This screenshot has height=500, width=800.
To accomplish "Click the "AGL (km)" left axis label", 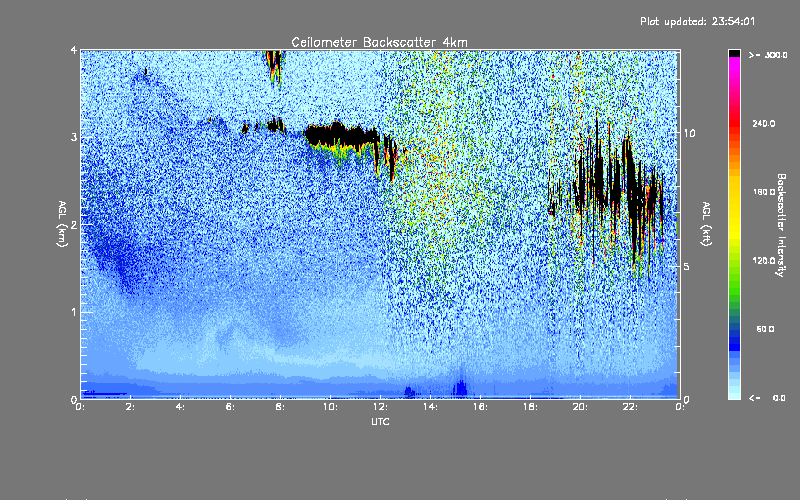I will (62, 224).
